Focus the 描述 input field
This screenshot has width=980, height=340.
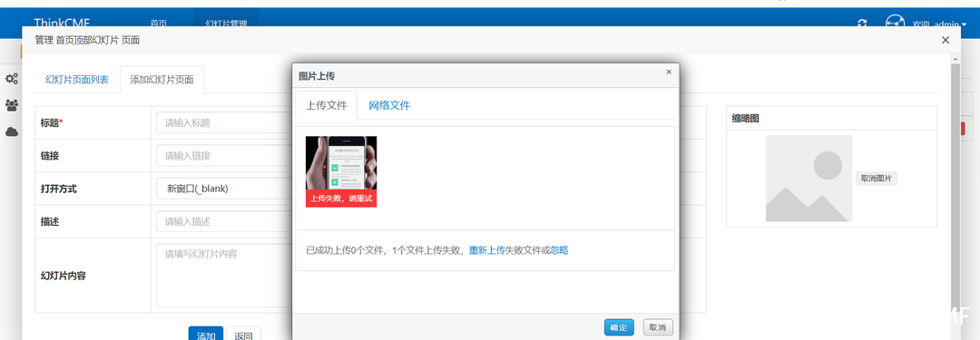[223, 221]
